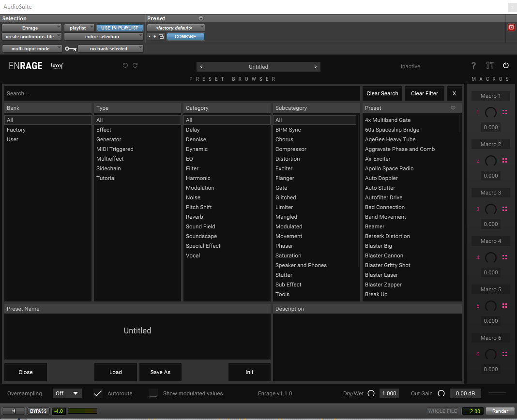Open the multi-input mode dropdown

(x=32, y=48)
